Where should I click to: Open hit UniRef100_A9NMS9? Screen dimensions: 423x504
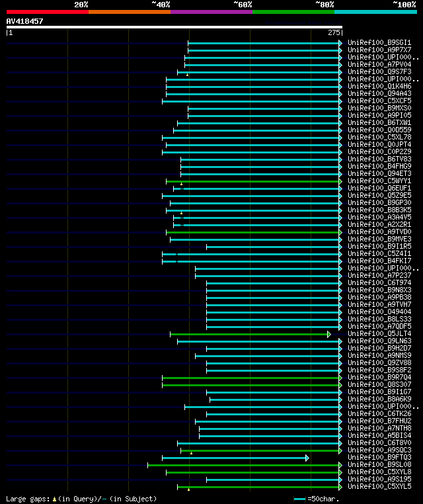point(379,355)
